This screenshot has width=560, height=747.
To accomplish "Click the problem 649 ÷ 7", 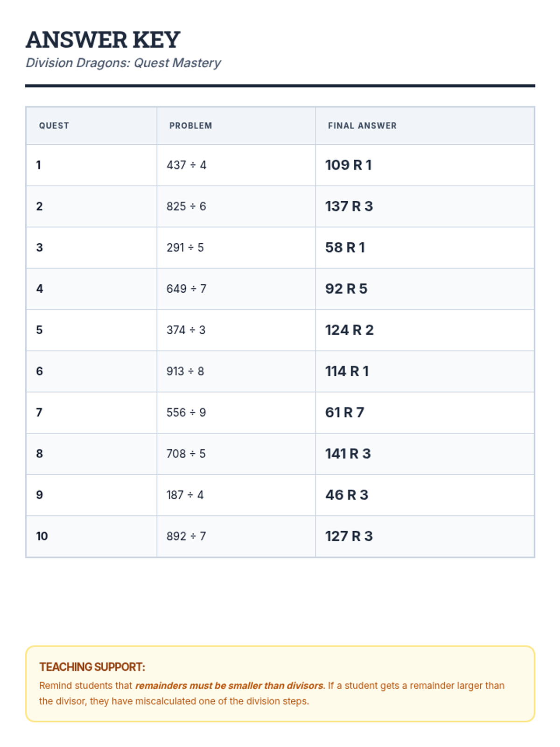I will [186, 289].
